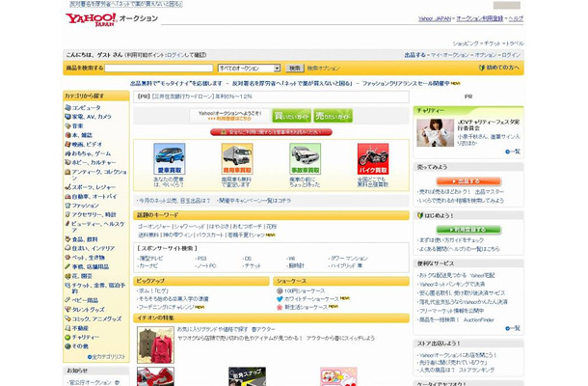Click the シャワーヘッド keyword link
Screen dimensions: 588x386
coord(189,227)
